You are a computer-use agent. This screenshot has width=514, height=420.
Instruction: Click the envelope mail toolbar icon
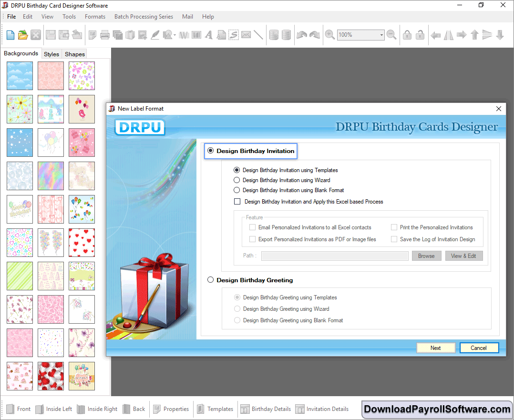point(246,35)
